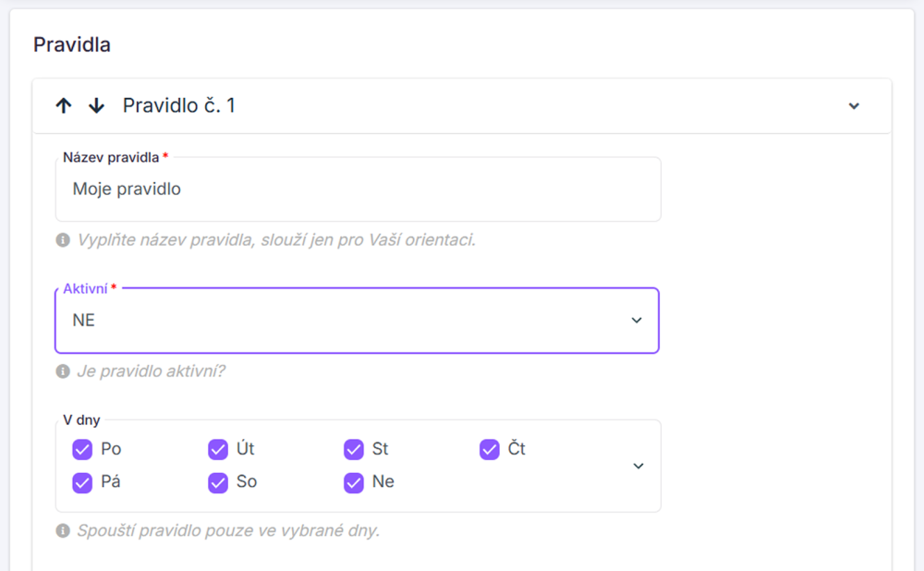
Task: Click the 'Pravidlo č. 1' header title
Action: pyautogui.click(x=179, y=106)
